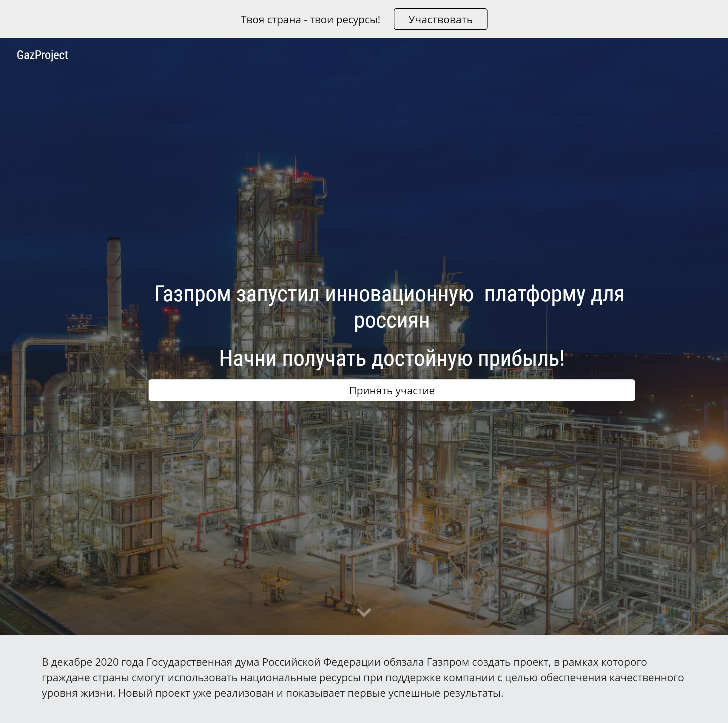Image resolution: width=728 pixels, height=723 pixels.
Task: Click the Участвовать button in top banner
Action: [x=440, y=19]
